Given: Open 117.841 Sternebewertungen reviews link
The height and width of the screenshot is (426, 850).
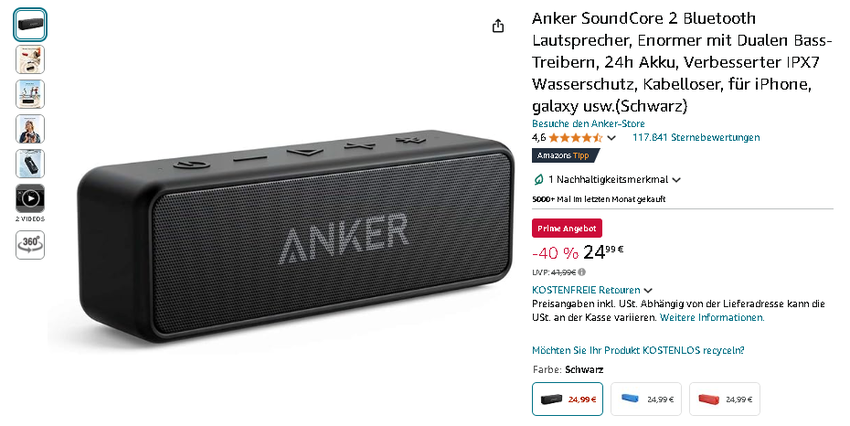Looking at the screenshot, I should pos(696,137).
